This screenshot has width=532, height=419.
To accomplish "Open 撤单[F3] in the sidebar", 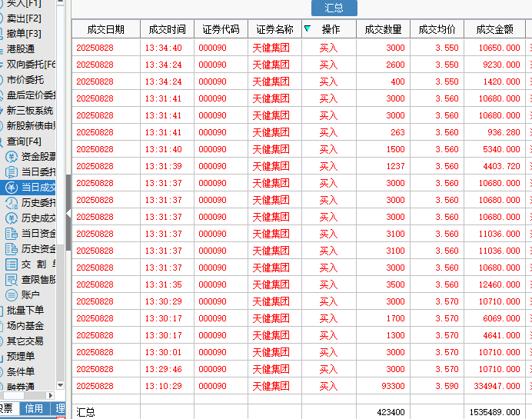I will click(24, 34).
